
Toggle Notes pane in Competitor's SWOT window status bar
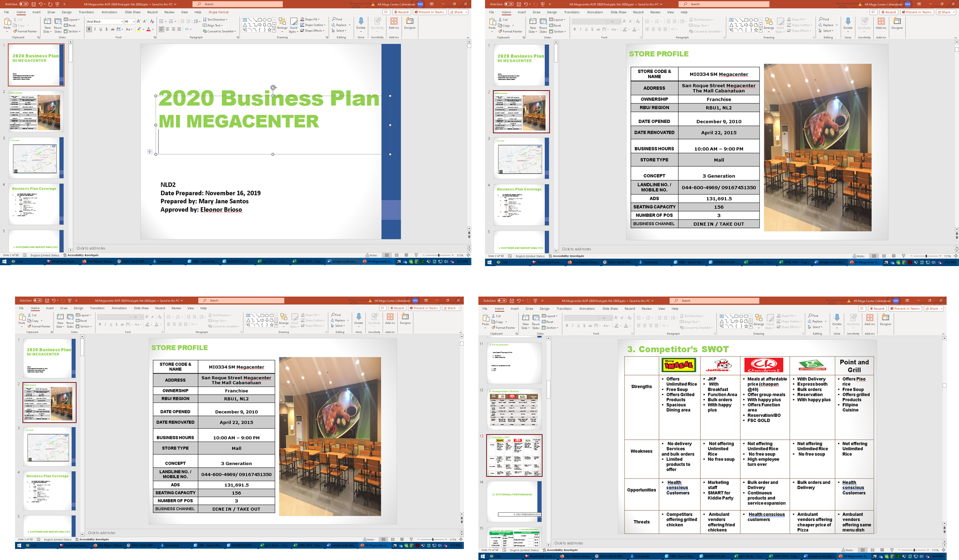[x=848, y=550]
